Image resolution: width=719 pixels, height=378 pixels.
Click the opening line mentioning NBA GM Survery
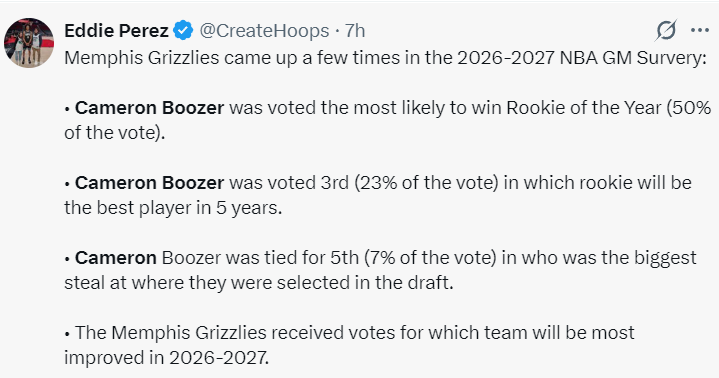pyautogui.click(x=385, y=58)
